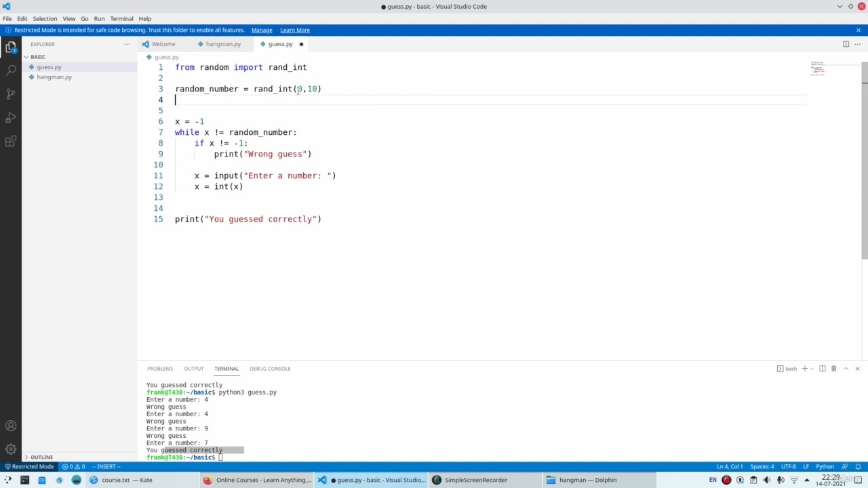Open network Wi-Fi tray icon

click(x=794, y=480)
